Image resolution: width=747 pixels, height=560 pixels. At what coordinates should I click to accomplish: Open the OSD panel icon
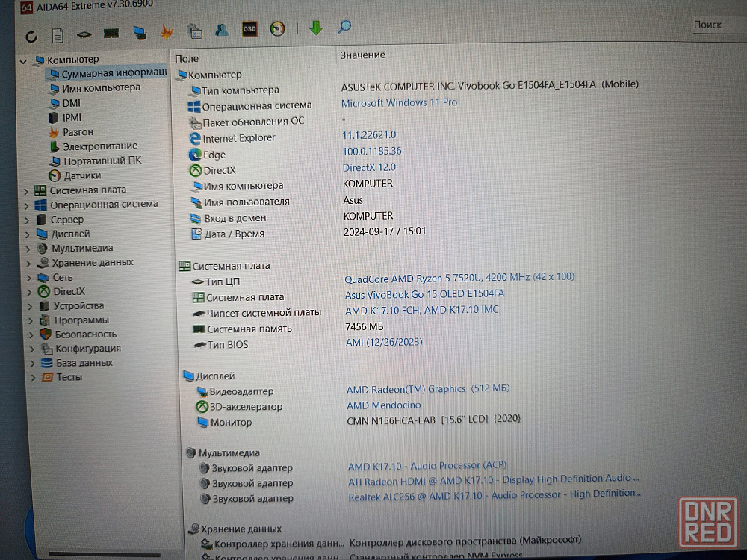coord(249,29)
